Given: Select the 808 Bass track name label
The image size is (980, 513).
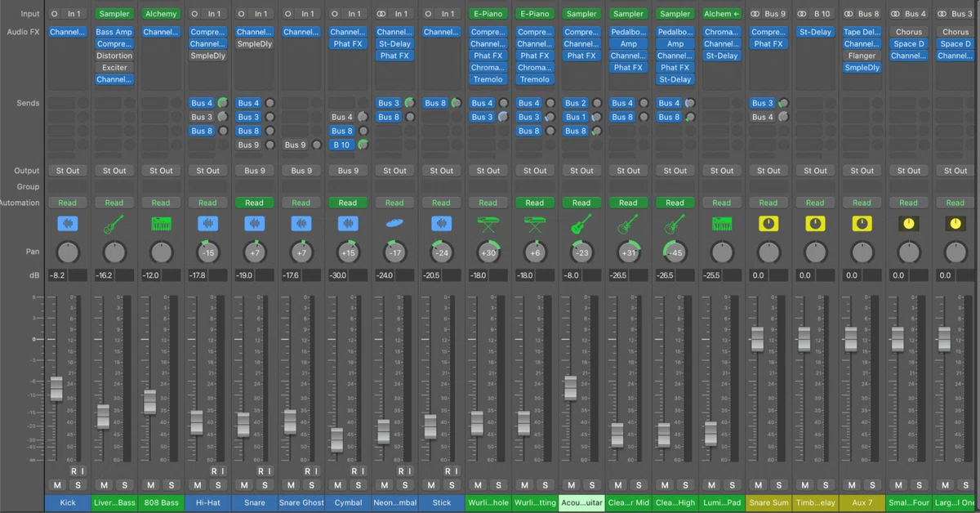Looking at the screenshot, I should [x=161, y=502].
